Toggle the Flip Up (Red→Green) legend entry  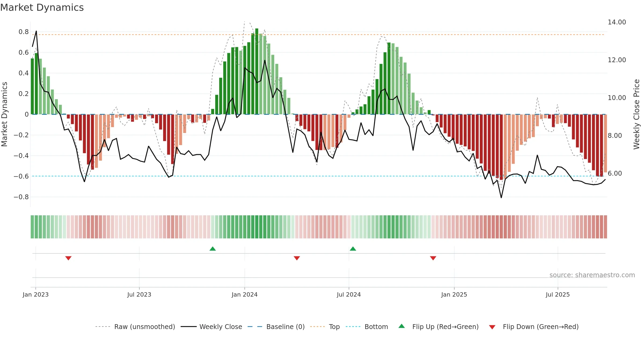click(438, 327)
